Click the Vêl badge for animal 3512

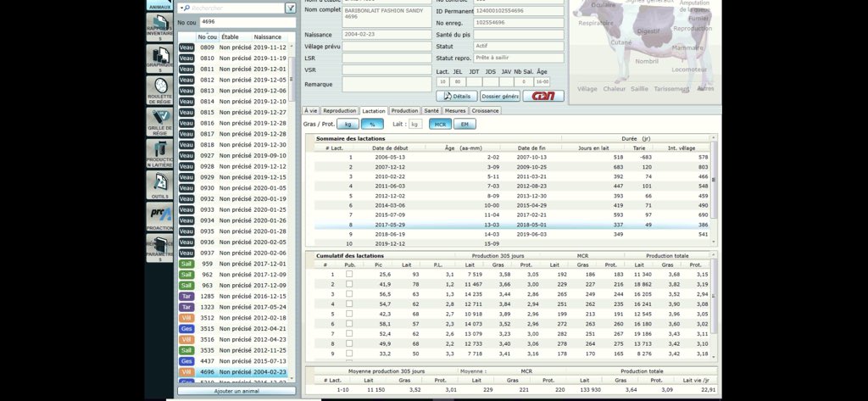[x=186, y=318]
